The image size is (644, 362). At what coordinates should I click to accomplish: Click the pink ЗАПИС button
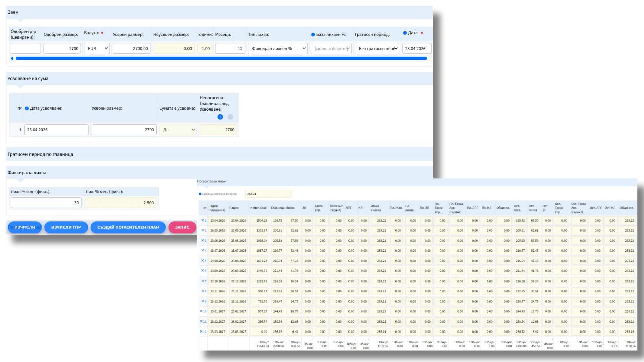click(x=182, y=227)
